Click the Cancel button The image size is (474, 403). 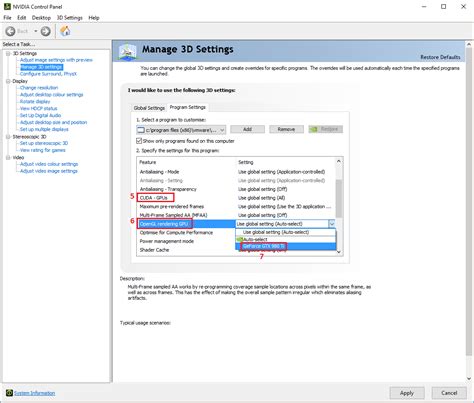(x=449, y=393)
